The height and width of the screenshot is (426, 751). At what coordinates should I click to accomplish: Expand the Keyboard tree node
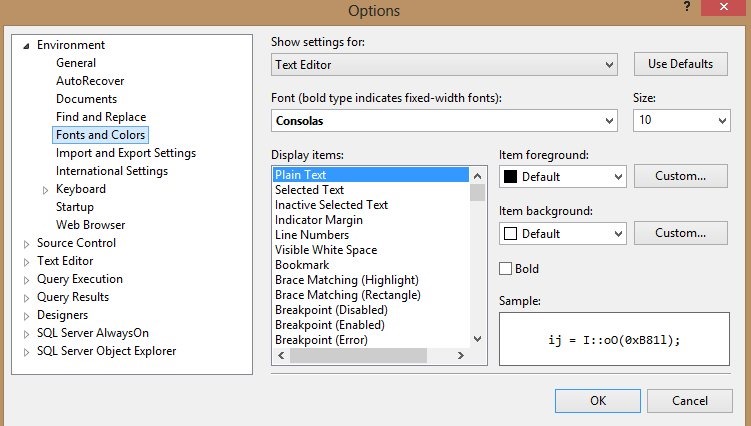pos(45,190)
